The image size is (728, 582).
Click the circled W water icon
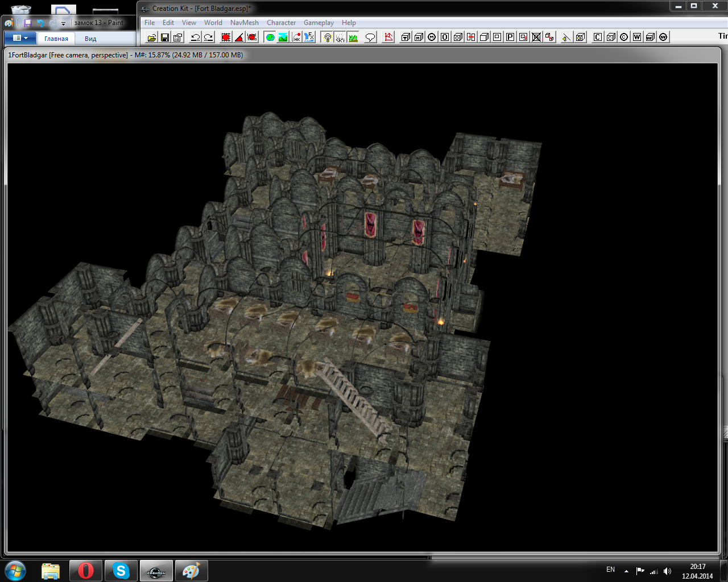point(663,37)
